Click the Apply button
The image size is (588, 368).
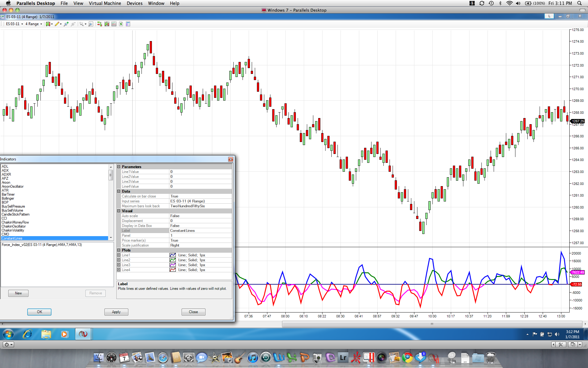pos(116,312)
